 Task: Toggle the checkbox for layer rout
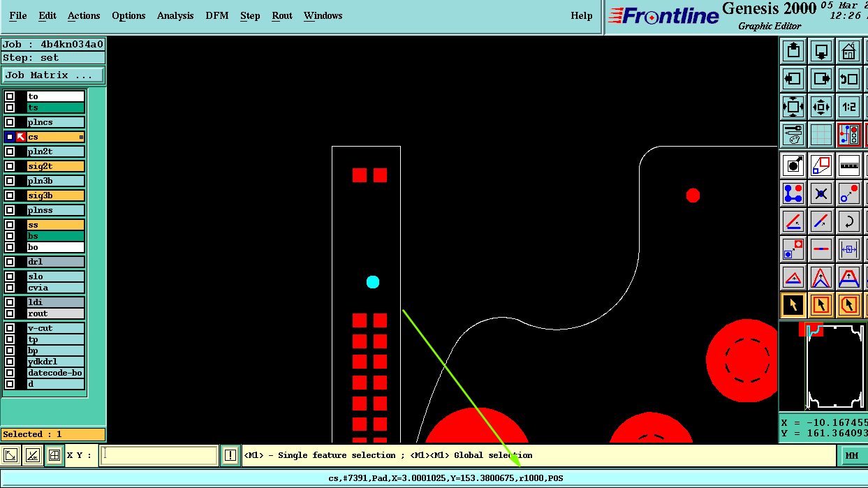[10, 313]
